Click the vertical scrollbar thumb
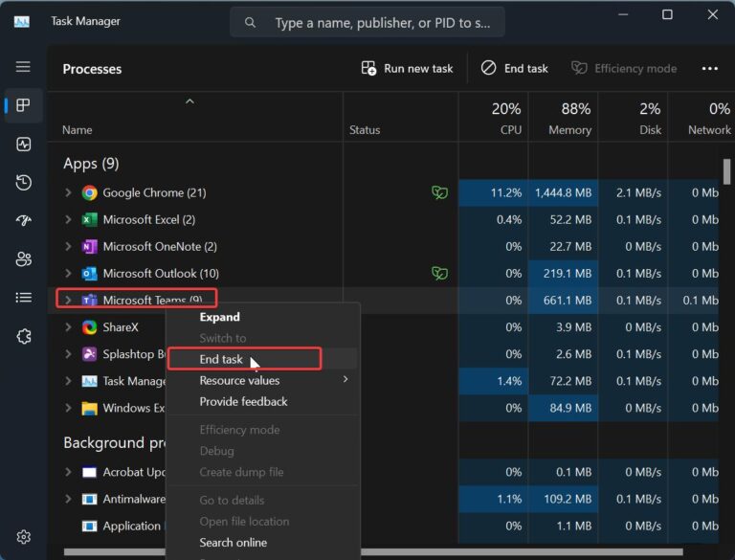The image size is (735, 560). [726, 171]
